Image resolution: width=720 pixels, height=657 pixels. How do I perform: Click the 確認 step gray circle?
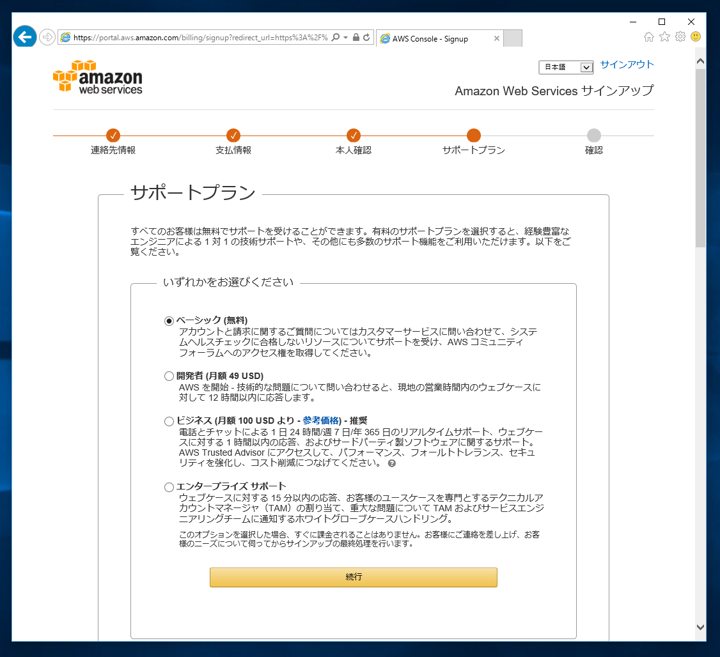[x=594, y=135]
